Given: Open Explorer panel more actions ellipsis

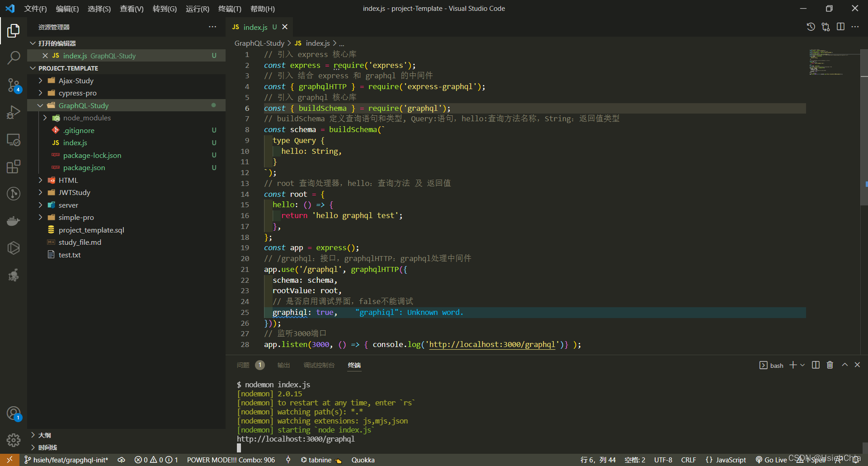Looking at the screenshot, I should (x=212, y=27).
